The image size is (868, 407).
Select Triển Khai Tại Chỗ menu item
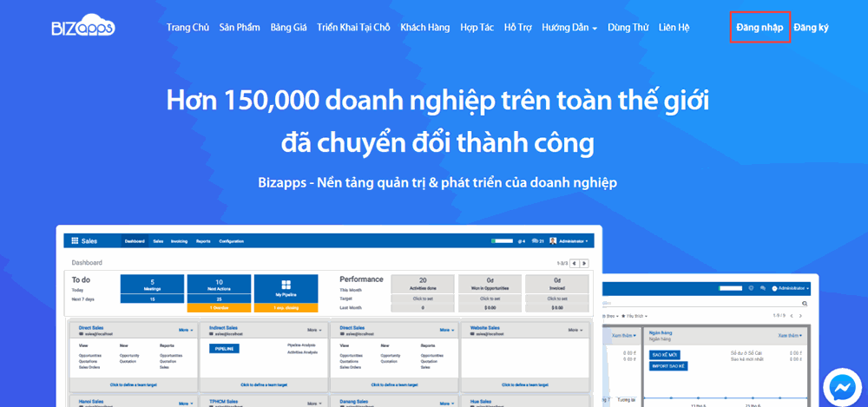[x=353, y=28]
